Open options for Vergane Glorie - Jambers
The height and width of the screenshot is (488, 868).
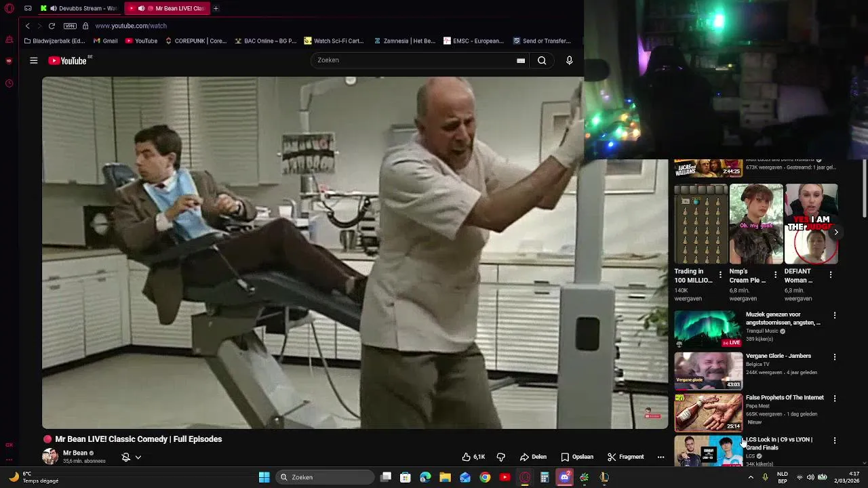(x=835, y=357)
